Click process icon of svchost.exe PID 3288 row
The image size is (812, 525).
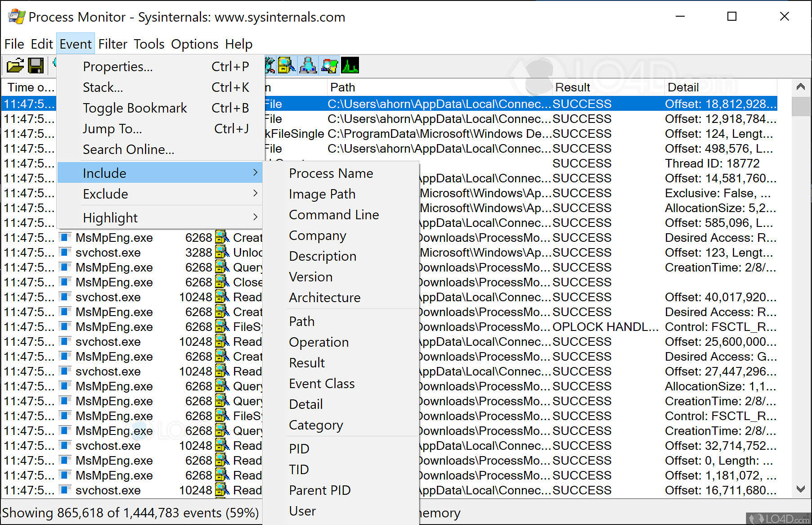[66, 252]
